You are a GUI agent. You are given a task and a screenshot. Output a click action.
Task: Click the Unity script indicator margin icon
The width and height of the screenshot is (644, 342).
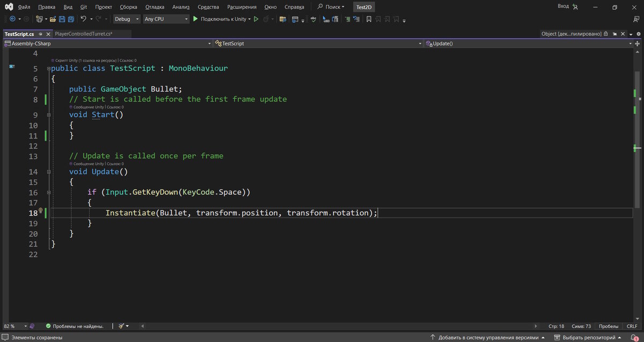[x=11, y=67]
